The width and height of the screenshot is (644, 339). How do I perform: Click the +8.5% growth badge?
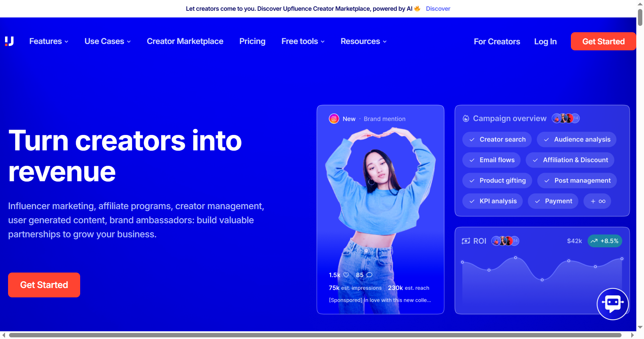click(605, 241)
